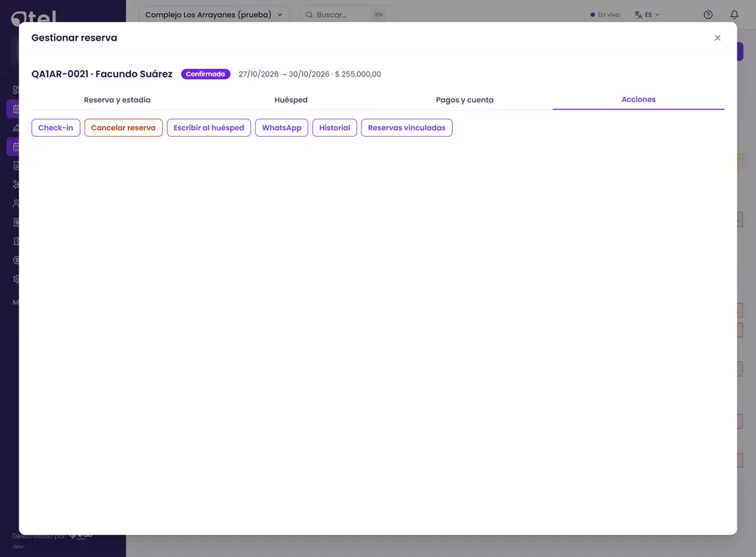Click the Confirmada status badge

[205, 74]
